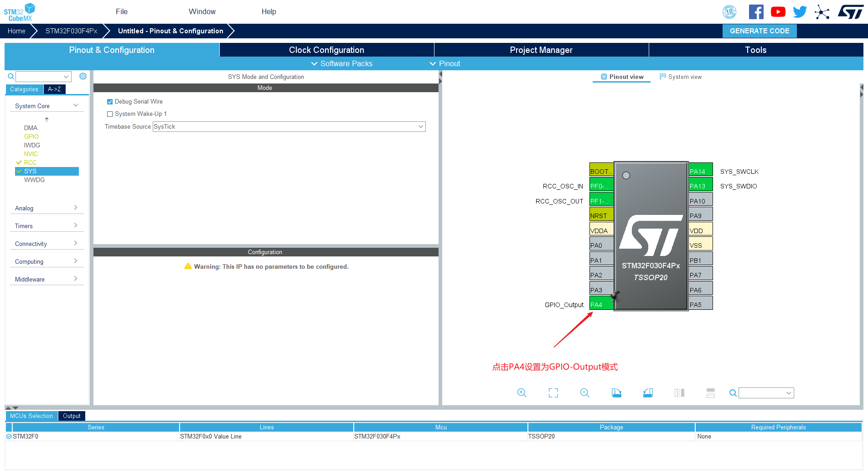The height and width of the screenshot is (475, 868).
Task: Click the peripheral search magnifier icon
Action: pyautogui.click(x=11, y=76)
